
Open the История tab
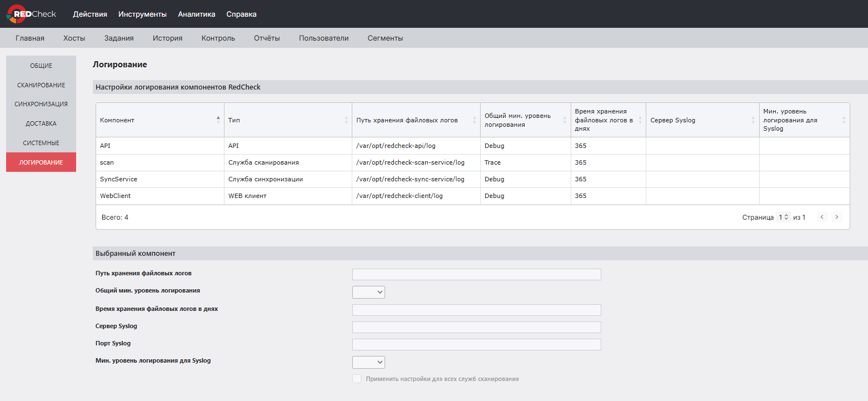coord(168,38)
